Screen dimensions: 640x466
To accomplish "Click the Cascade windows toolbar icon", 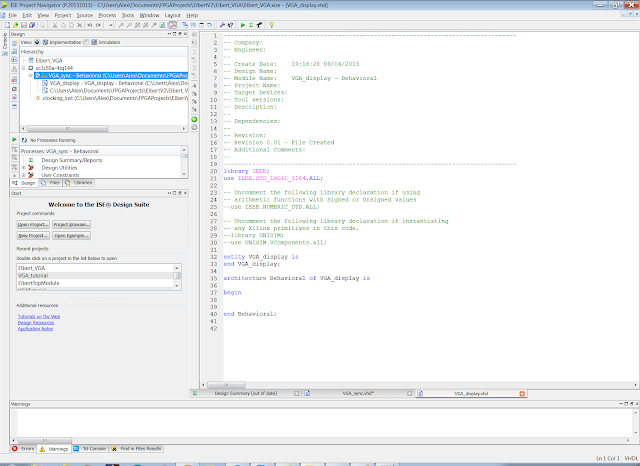I will [185, 25].
